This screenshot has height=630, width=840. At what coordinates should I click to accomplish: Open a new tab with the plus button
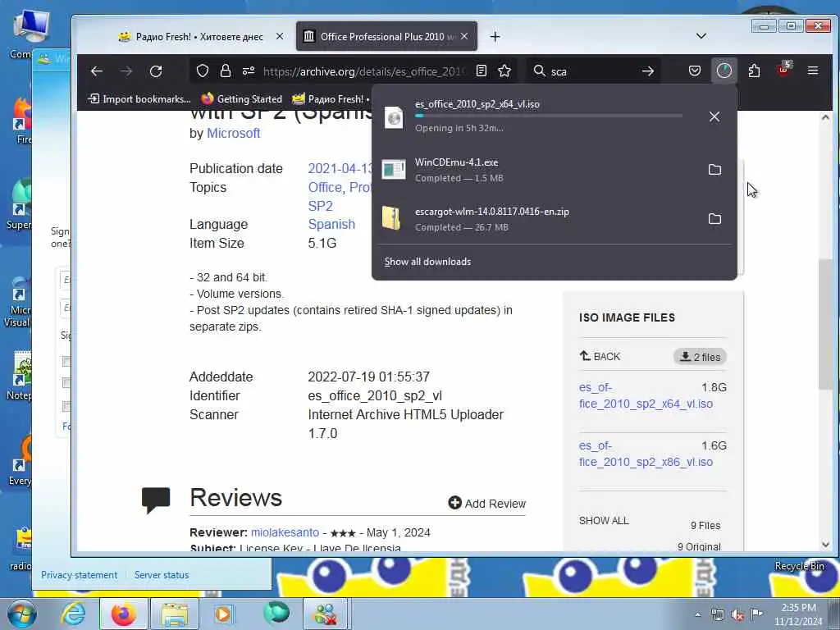(x=495, y=36)
